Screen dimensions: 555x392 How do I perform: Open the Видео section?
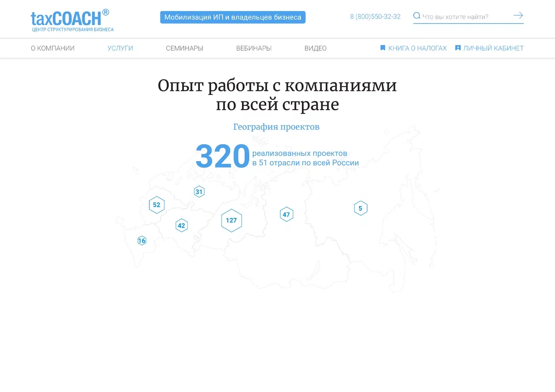click(315, 49)
